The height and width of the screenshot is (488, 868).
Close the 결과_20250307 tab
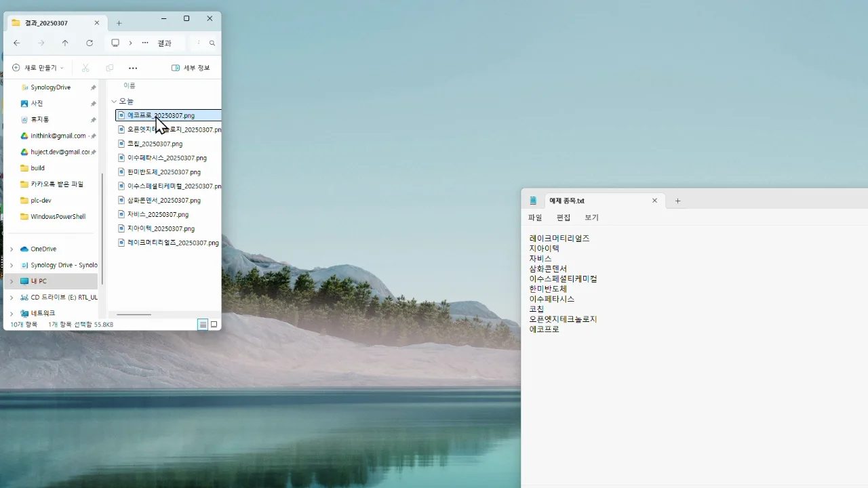(97, 22)
